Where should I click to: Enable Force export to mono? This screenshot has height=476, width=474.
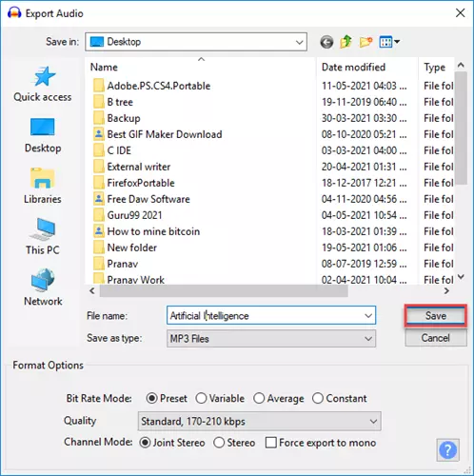321,443
